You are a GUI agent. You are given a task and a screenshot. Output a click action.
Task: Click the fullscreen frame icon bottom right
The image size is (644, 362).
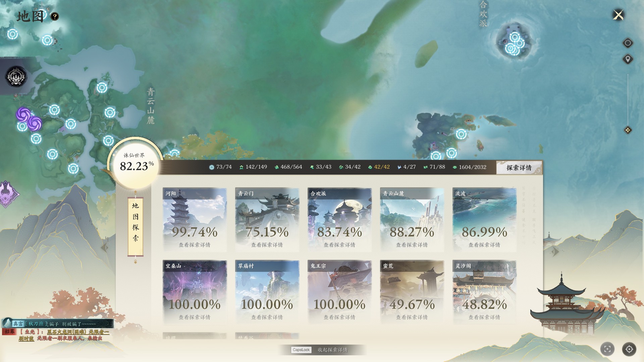(607, 349)
